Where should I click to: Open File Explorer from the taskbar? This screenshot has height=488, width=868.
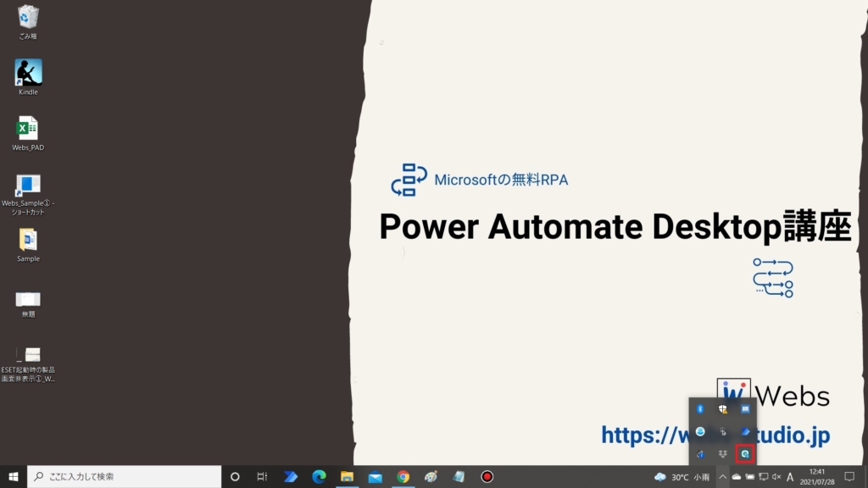click(x=347, y=476)
